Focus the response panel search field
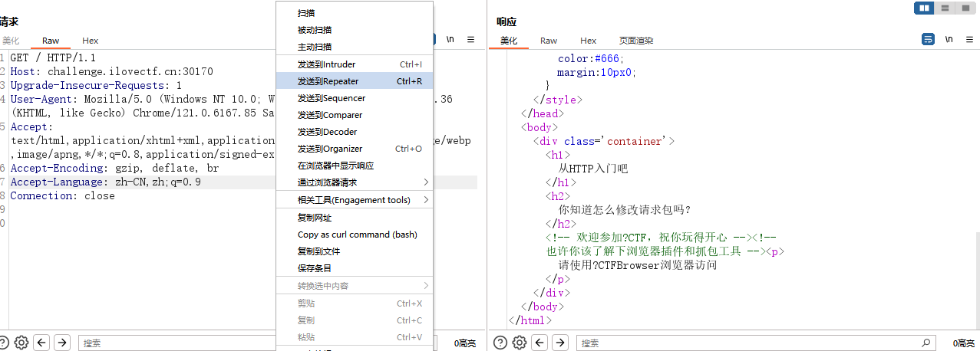Viewport: 980px width, 351px height. [x=756, y=343]
